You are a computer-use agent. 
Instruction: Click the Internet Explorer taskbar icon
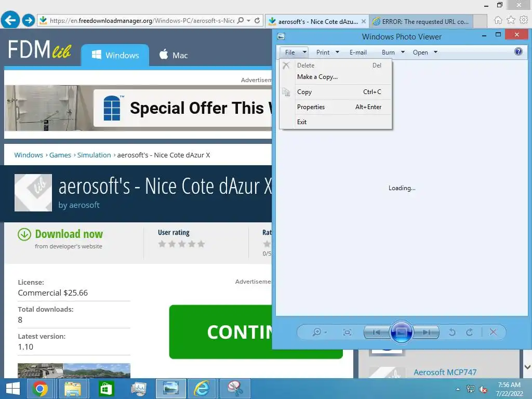[x=202, y=389]
